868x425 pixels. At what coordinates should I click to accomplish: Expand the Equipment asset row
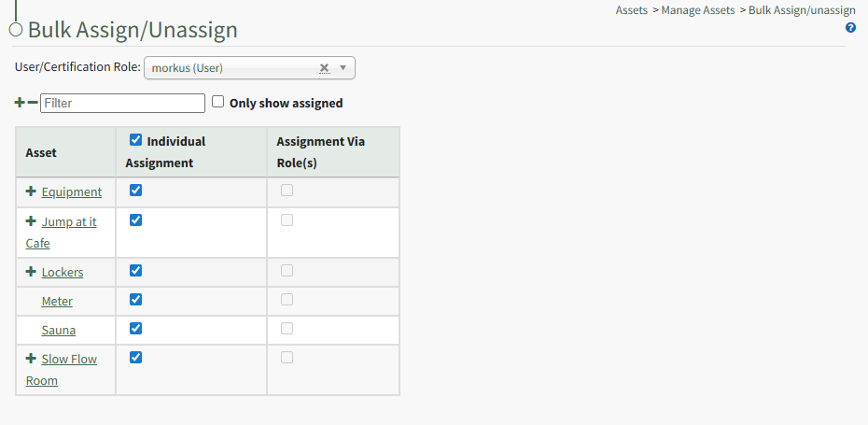[31, 191]
